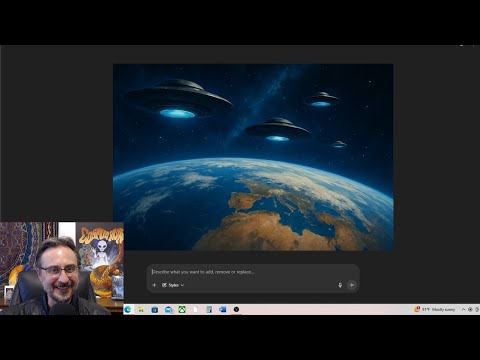Click the Mostly sunny weather widget
Viewport: 480px width, 360px height.
click(x=435, y=310)
